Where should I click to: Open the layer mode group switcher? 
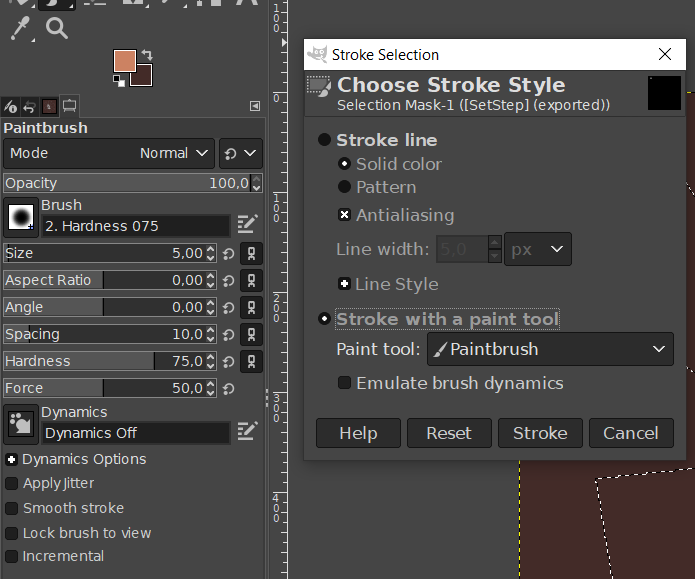click(x=241, y=153)
